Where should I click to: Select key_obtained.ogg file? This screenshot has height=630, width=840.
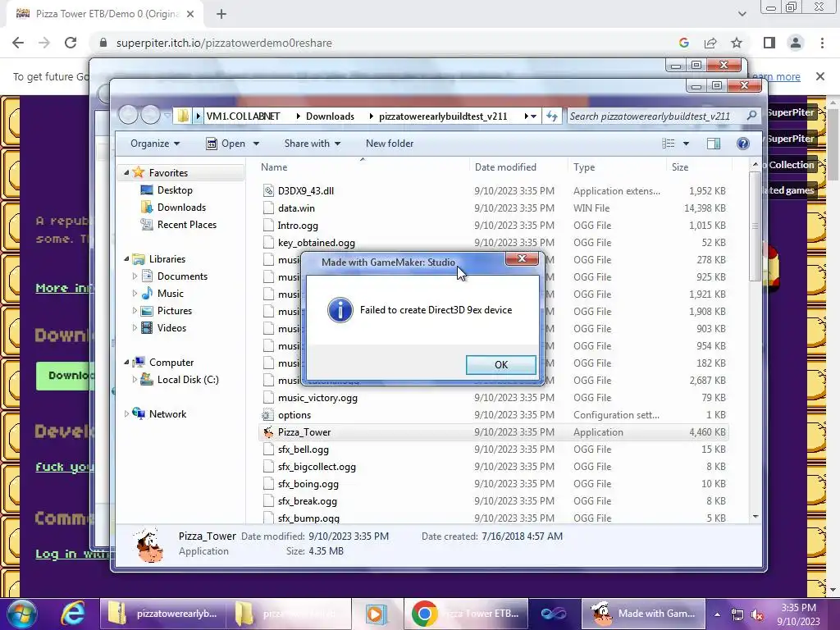[x=316, y=243]
